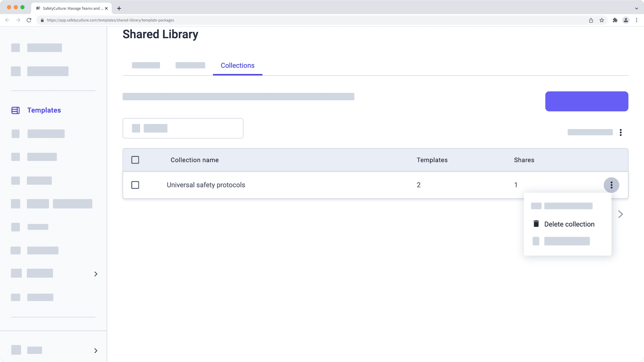644x362 pixels.
Task: Open the kebab menu above the table
Action: [621, 132]
